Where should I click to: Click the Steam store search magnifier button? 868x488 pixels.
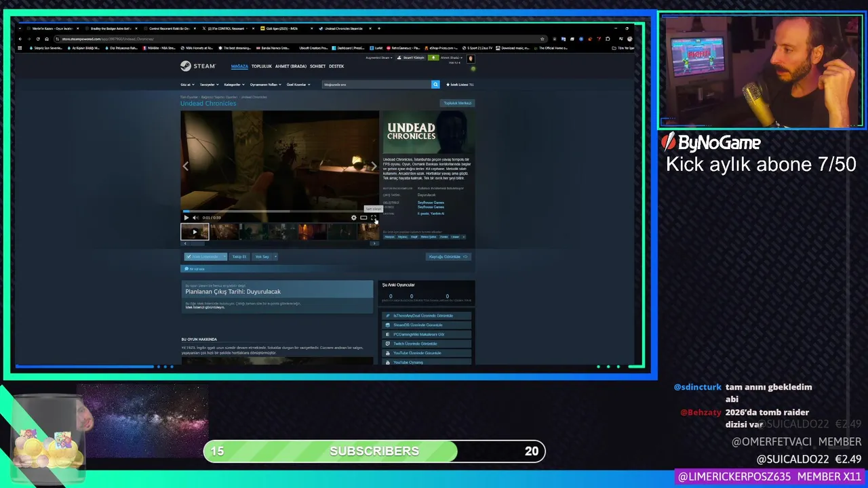435,85
